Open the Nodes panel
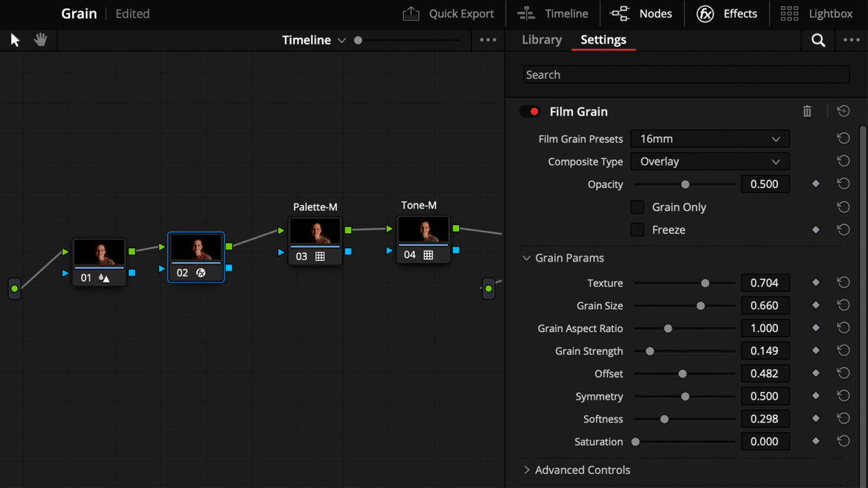The image size is (868, 488). 641,13
